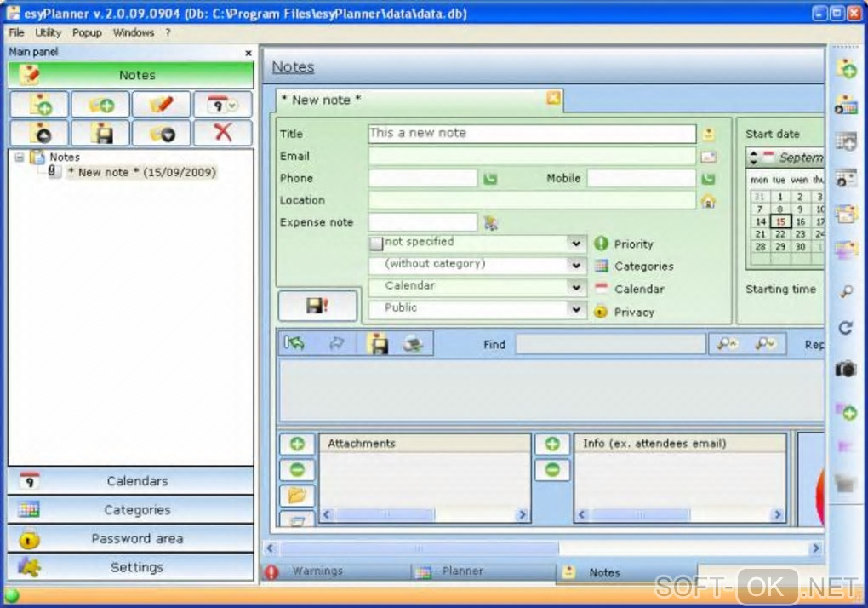The width and height of the screenshot is (868, 608).
Task: Click the save floppy disk icon in Main panel toolbar
Action: coord(100,133)
